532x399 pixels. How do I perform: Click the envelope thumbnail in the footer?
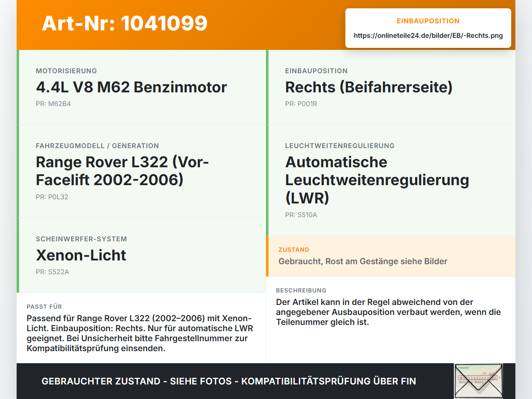[478, 381]
